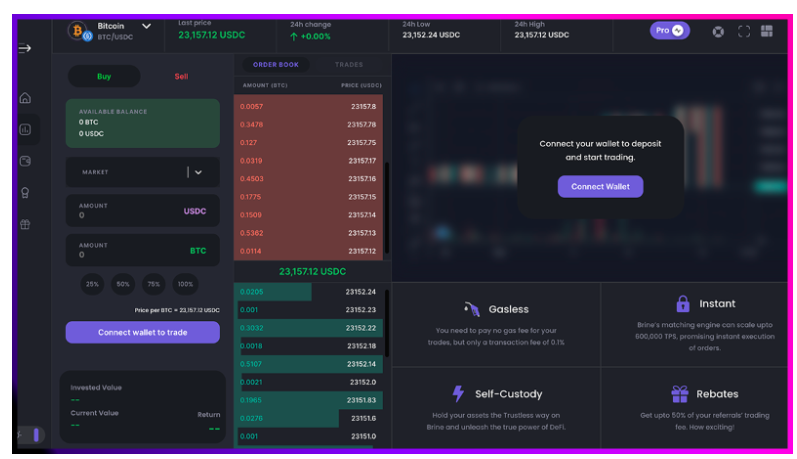Select ask order at price 23157.13
Image resolution: width=797 pixels, height=459 pixels.
(308, 233)
